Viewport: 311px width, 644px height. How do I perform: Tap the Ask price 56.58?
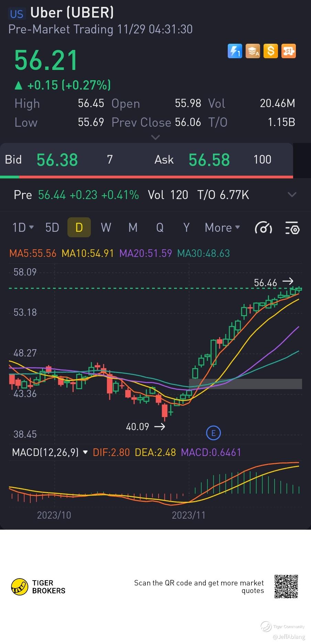(209, 160)
